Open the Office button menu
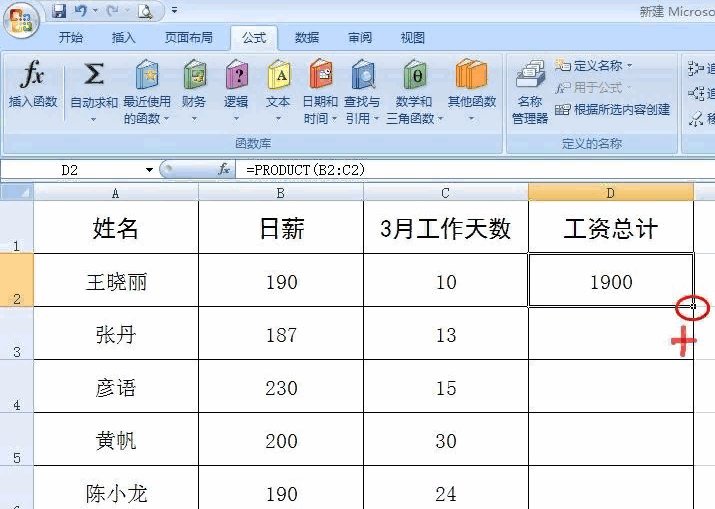 21,21
